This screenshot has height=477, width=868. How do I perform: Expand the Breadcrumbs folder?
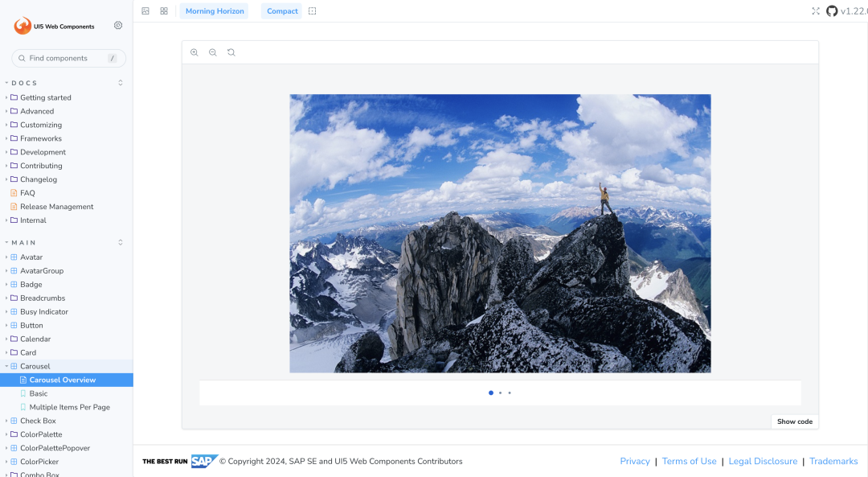[x=43, y=298]
